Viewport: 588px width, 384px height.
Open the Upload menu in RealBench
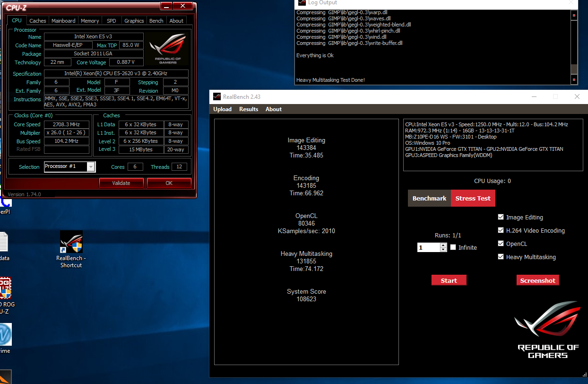point(222,109)
